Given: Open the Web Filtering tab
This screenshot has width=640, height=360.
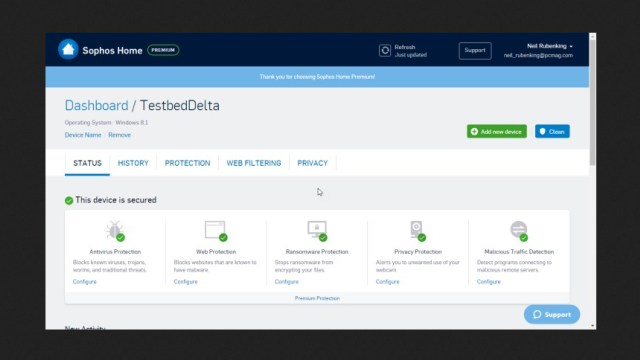Looking at the screenshot, I should click(253, 163).
